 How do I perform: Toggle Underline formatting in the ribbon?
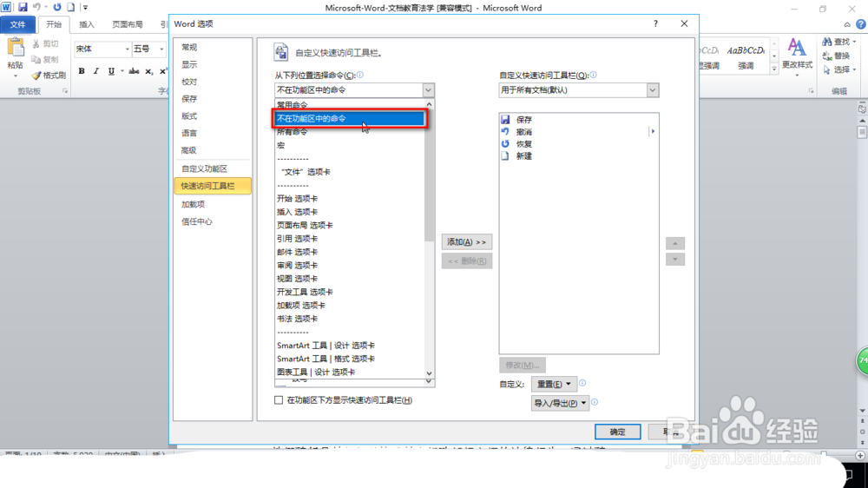[111, 71]
